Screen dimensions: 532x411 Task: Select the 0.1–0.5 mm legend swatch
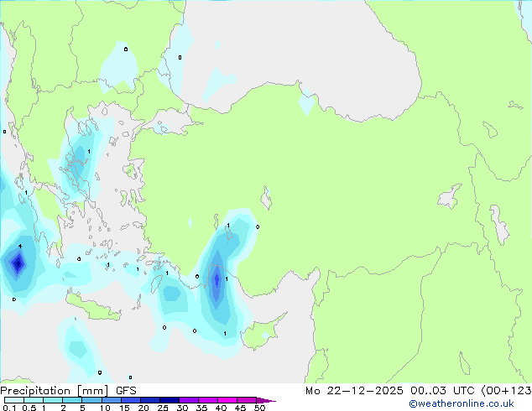(x=14, y=400)
